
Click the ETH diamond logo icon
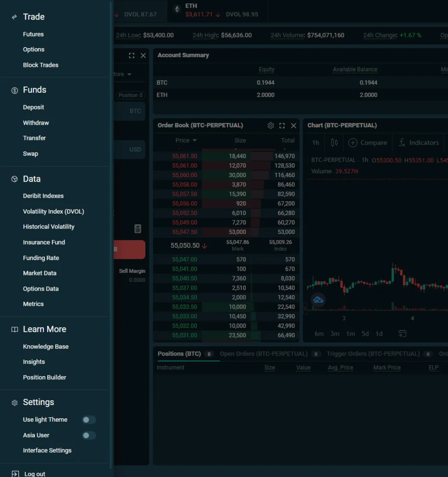click(177, 9)
